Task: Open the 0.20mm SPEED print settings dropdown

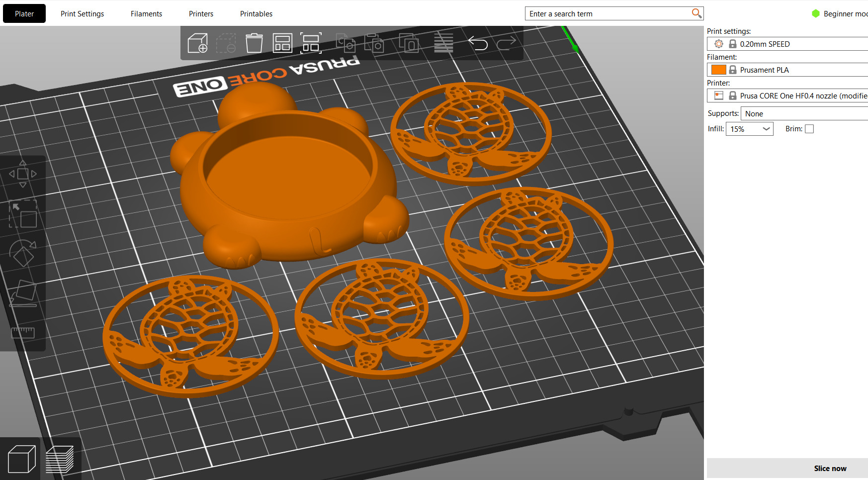Action: (x=787, y=44)
